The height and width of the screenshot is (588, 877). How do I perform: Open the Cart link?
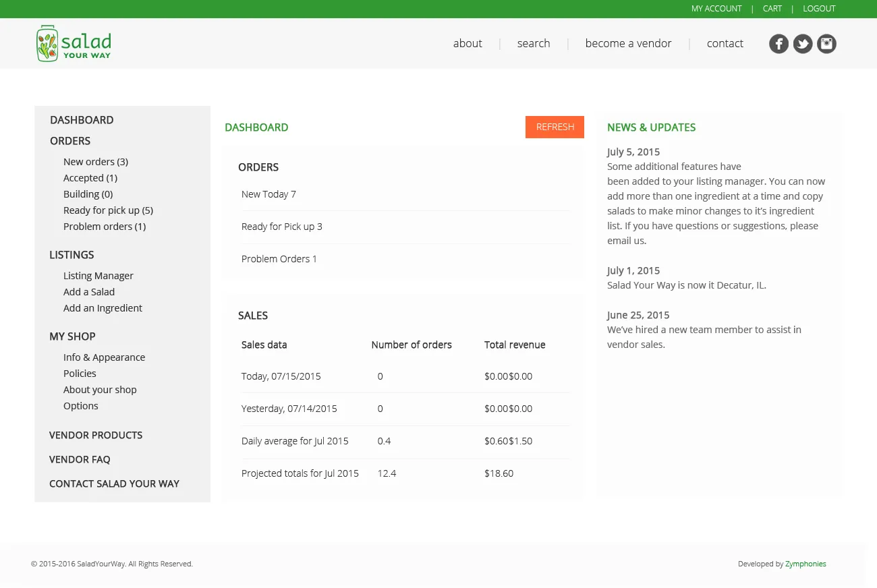[x=772, y=9]
